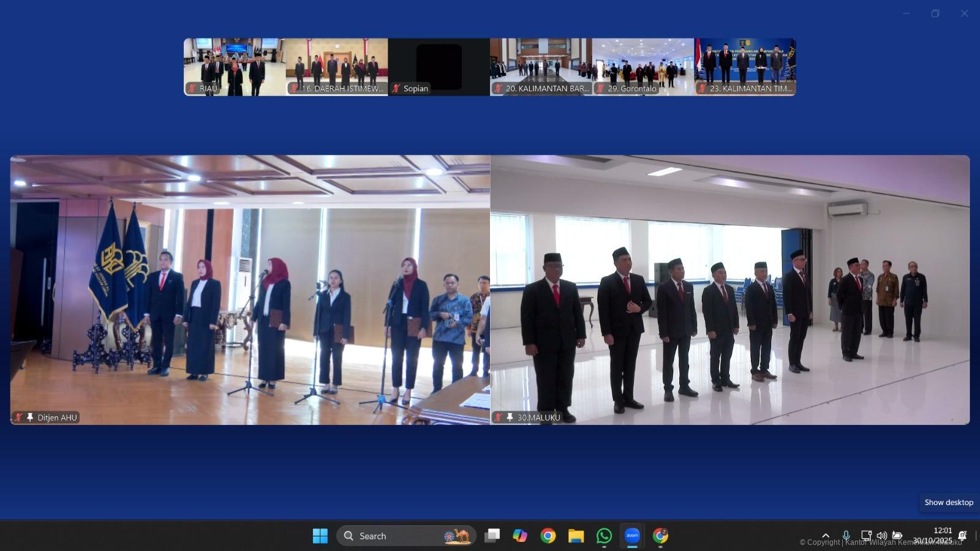Expand the hidden system tray icons
980x551 pixels.
click(826, 536)
